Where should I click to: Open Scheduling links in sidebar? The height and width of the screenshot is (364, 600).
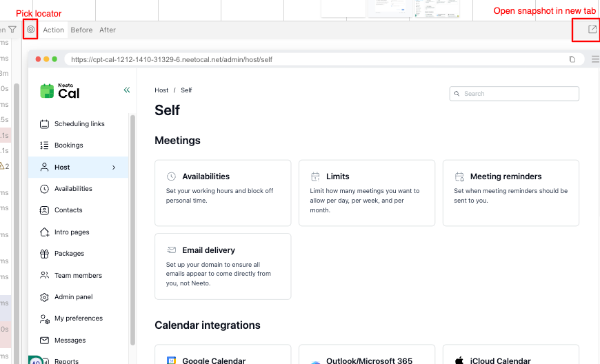click(79, 124)
